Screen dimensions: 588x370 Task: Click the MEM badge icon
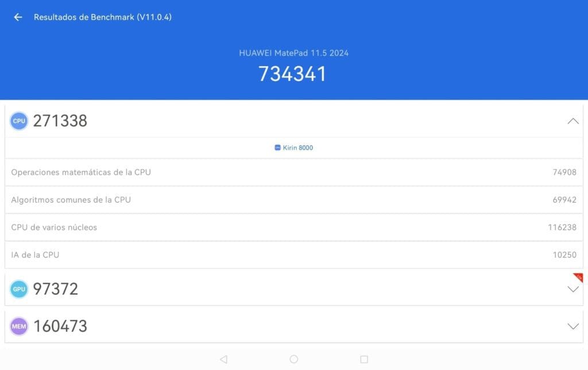click(x=19, y=326)
